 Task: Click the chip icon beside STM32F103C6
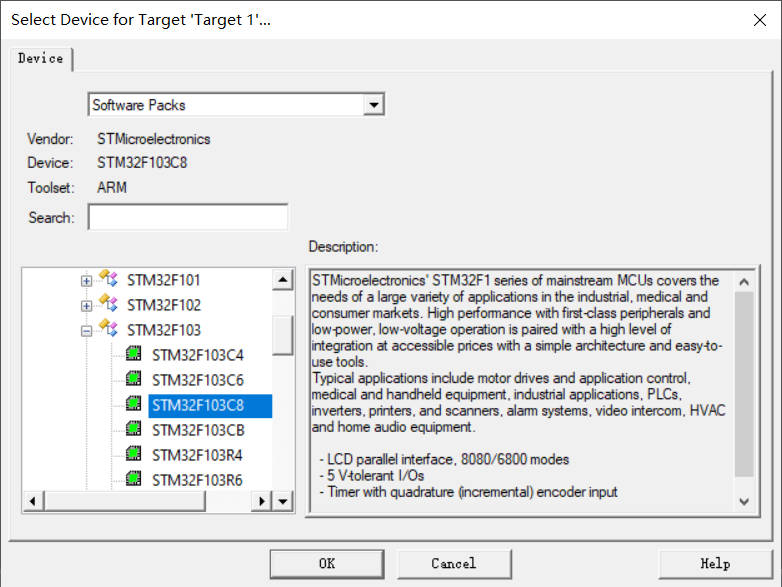(133, 379)
